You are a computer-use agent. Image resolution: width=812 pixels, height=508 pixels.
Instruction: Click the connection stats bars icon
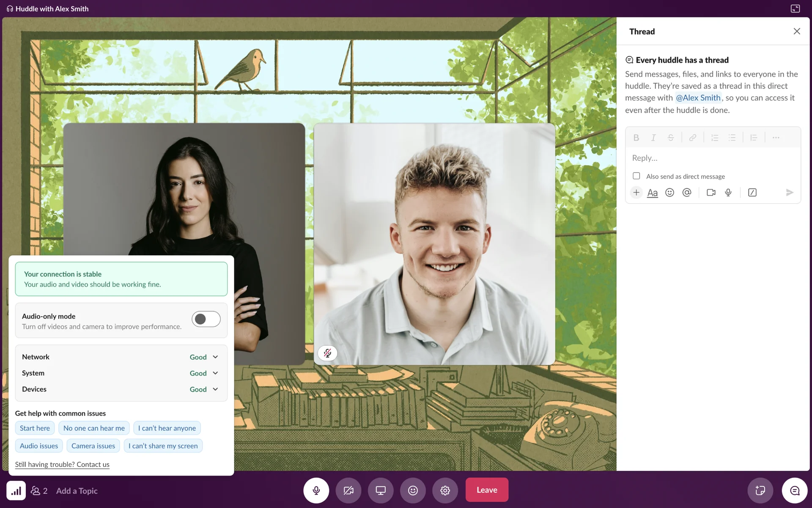(x=16, y=491)
